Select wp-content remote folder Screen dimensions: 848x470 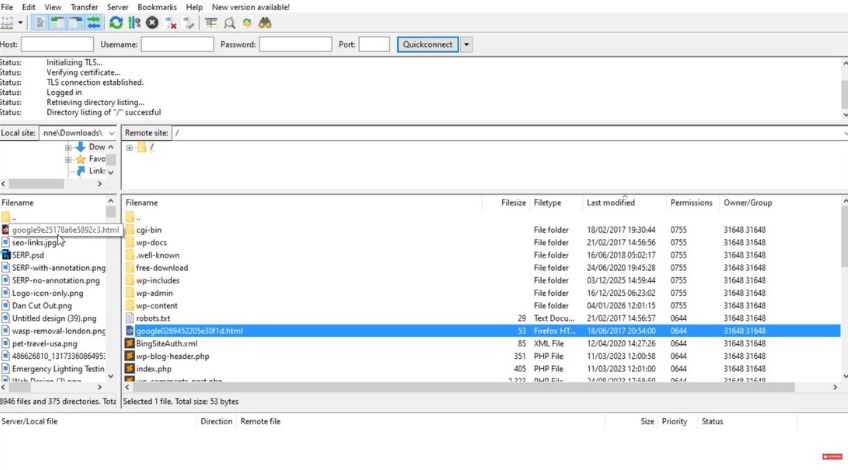coord(156,306)
